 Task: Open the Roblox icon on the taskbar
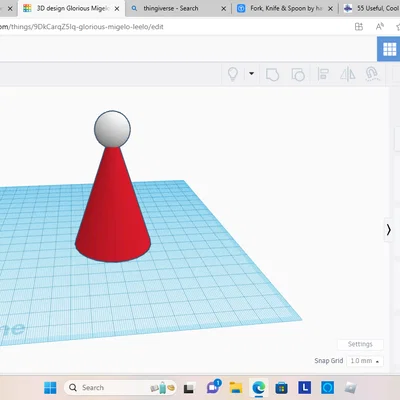[x=350, y=388]
